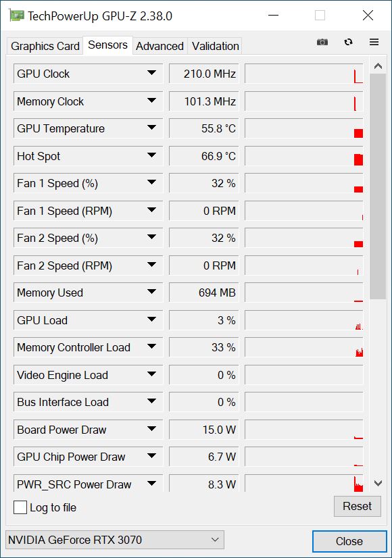Open the GPU Temperature dropdown arrow
This screenshot has height=558, width=392.
(151, 128)
